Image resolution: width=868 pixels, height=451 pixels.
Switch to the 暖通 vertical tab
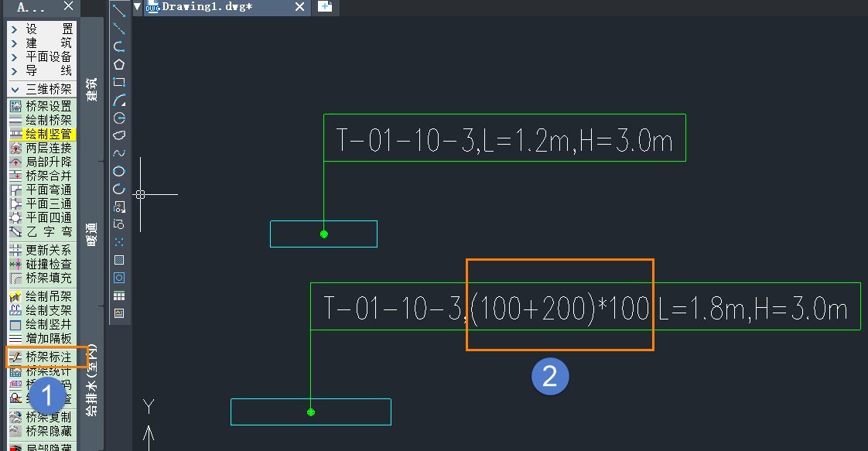(92, 234)
